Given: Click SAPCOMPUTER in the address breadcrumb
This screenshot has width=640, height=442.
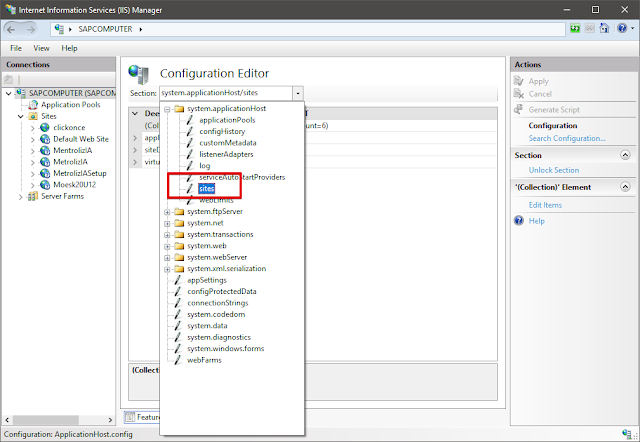Looking at the screenshot, I should tap(105, 29).
